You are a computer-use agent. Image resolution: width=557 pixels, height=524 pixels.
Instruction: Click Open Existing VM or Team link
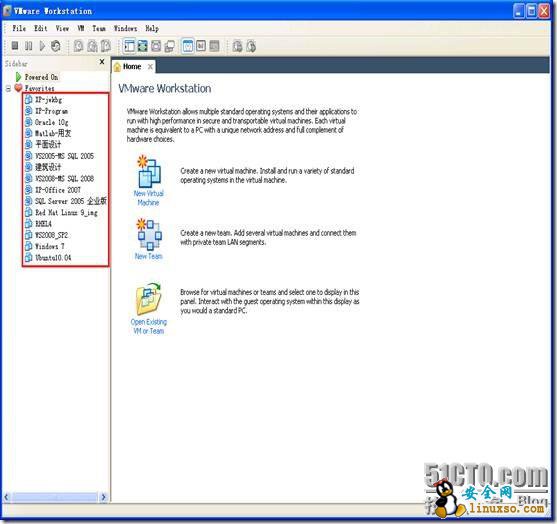[x=148, y=326]
